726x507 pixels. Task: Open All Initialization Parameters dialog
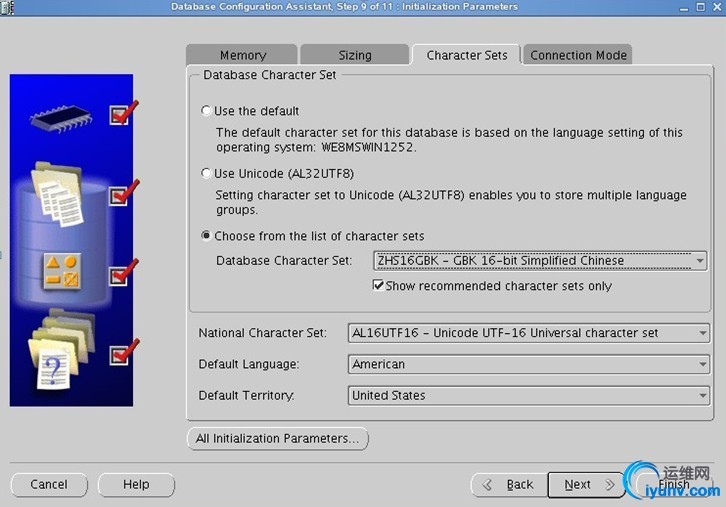coord(277,438)
